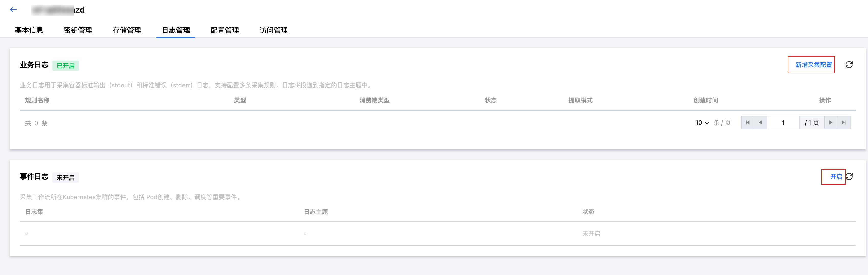This screenshot has width=868, height=275.
Task: Click the 未开启 badge beside 事件日志
Action: pyautogui.click(x=66, y=177)
